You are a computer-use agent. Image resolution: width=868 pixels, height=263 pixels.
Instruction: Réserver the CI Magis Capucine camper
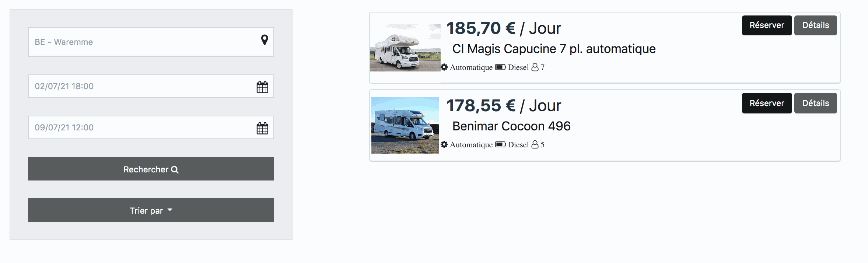coord(767,25)
